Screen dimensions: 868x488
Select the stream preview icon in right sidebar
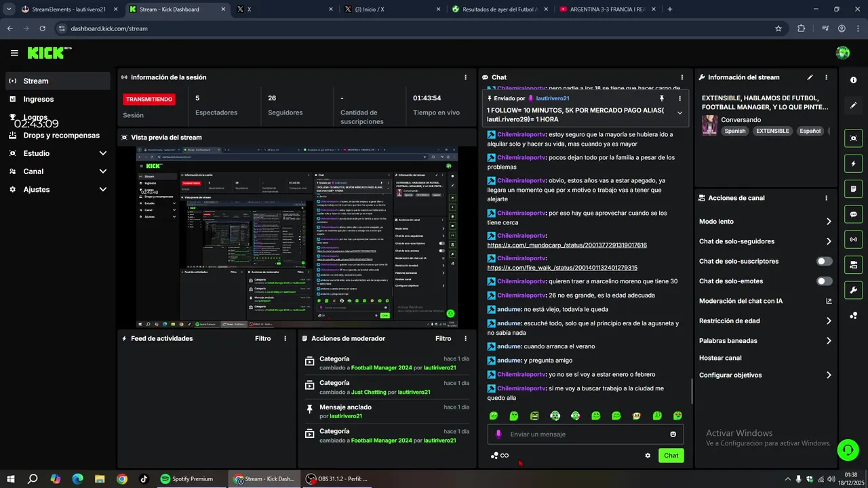pyautogui.click(x=853, y=138)
